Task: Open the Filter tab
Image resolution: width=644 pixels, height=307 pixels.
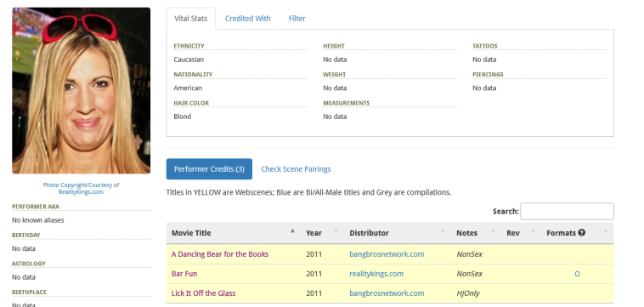Action: [x=297, y=19]
